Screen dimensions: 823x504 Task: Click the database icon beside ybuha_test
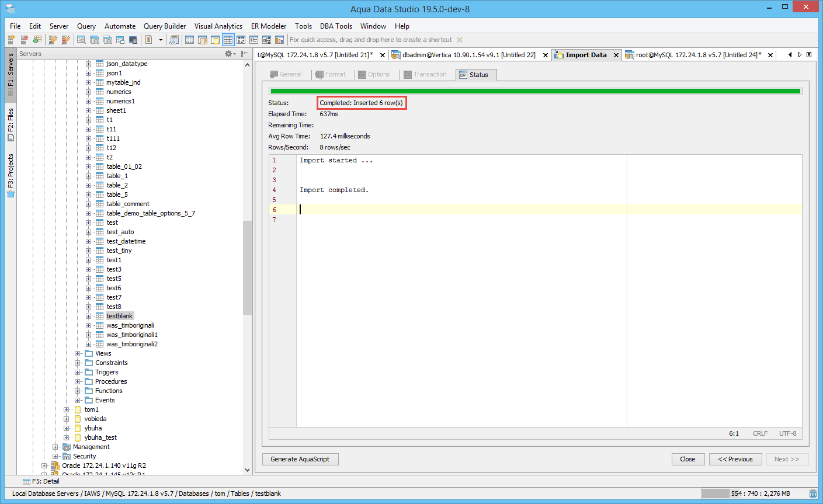pos(78,437)
